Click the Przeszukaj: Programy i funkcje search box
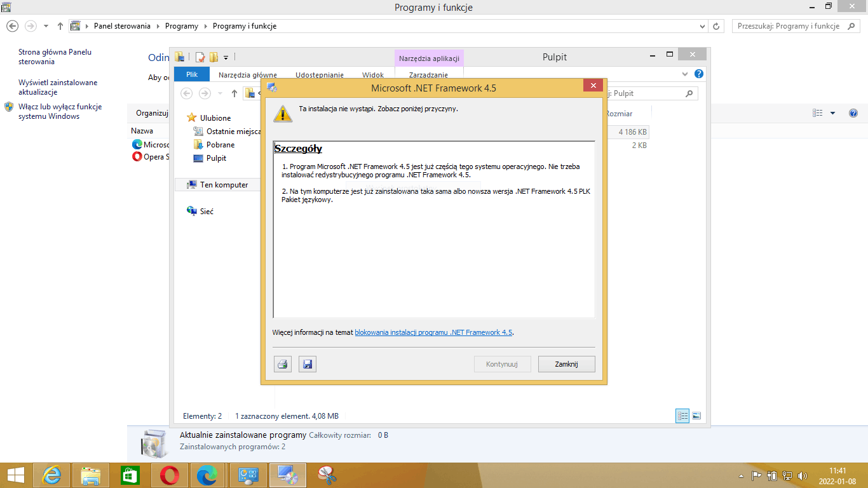The image size is (868, 488). tap(795, 26)
